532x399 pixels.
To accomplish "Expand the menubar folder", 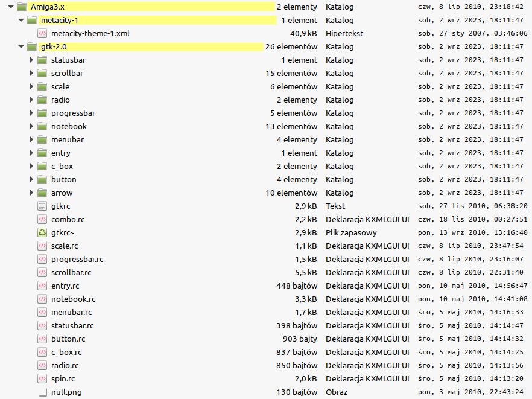I will pyautogui.click(x=31, y=139).
